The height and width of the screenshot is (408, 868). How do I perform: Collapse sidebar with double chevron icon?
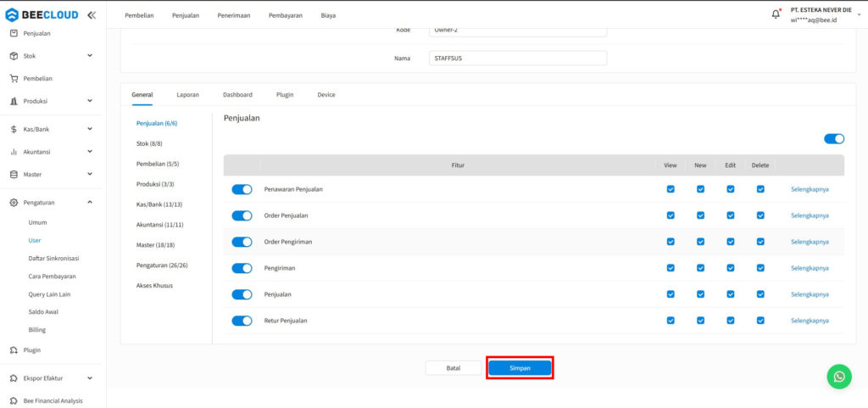click(92, 15)
